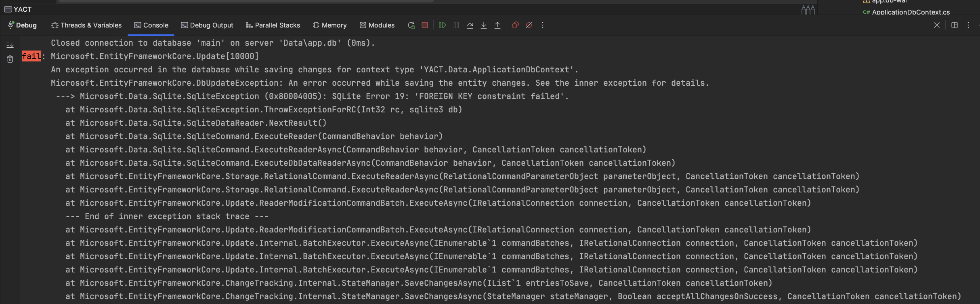
Task: Open the Debug Output tab
Action: click(207, 25)
